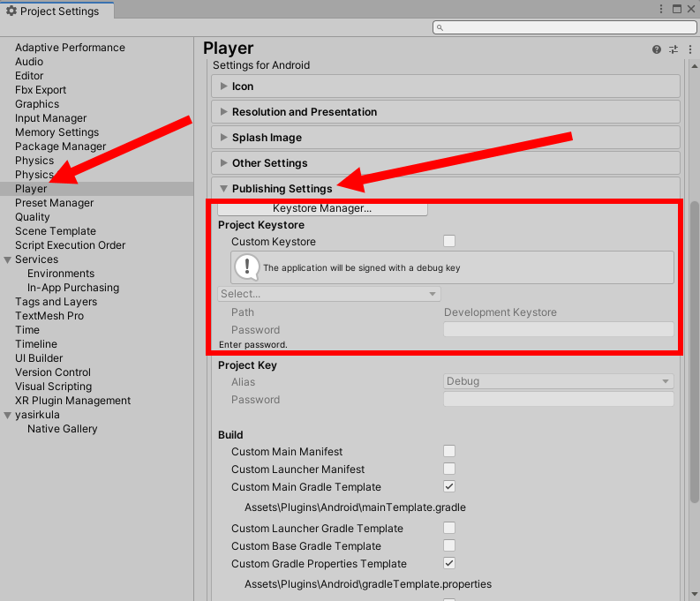Select In-App Purchasing under Services
The width and height of the screenshot is (700, 601).
pos(73,288)
